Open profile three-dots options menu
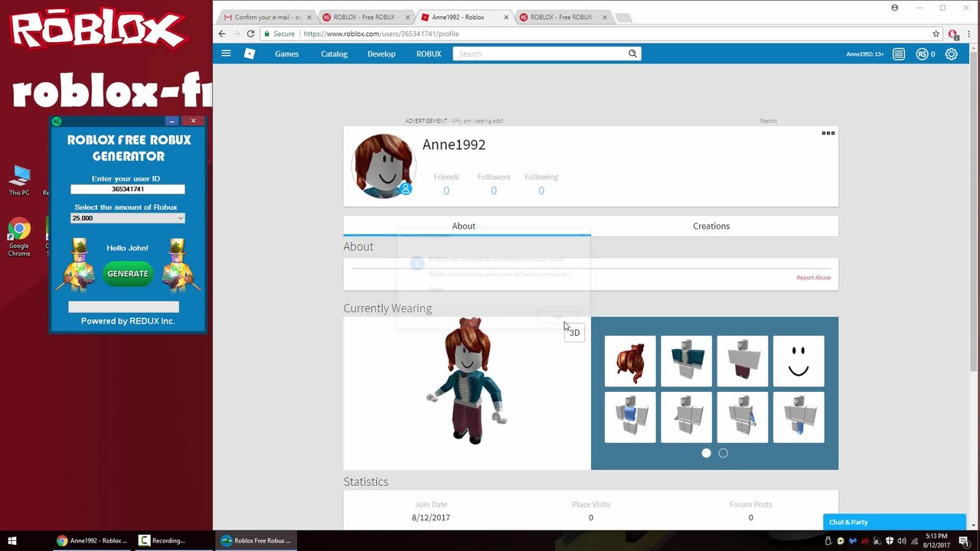The image size is (980, 551). [x=828, y=133]
